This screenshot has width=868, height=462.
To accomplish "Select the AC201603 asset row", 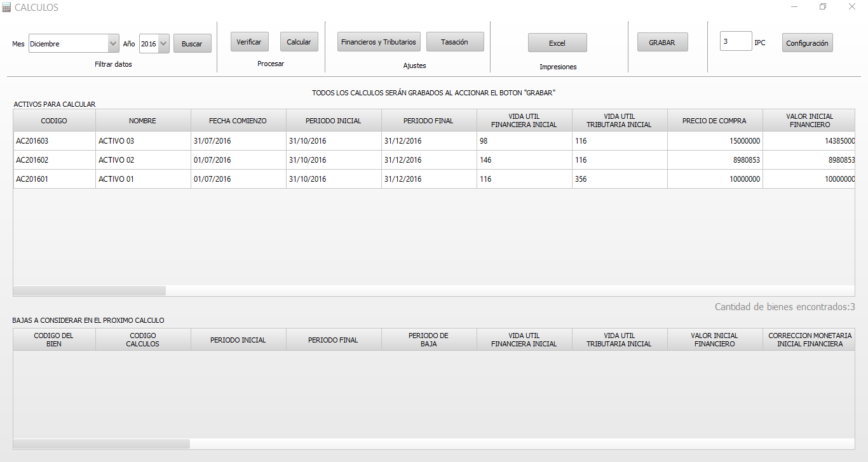I will [x=54, y=141].
